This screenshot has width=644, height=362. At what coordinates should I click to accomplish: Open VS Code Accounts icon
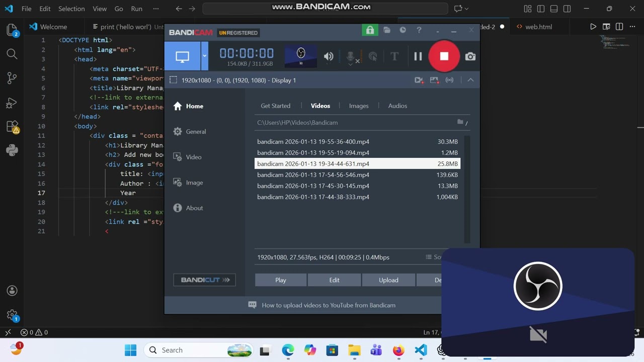click(12, 291)
